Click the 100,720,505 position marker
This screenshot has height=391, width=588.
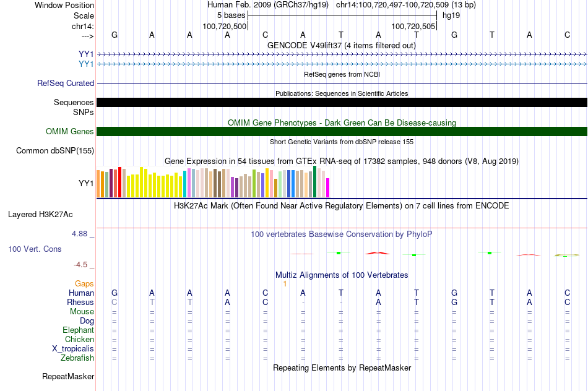tap(413, 26)
